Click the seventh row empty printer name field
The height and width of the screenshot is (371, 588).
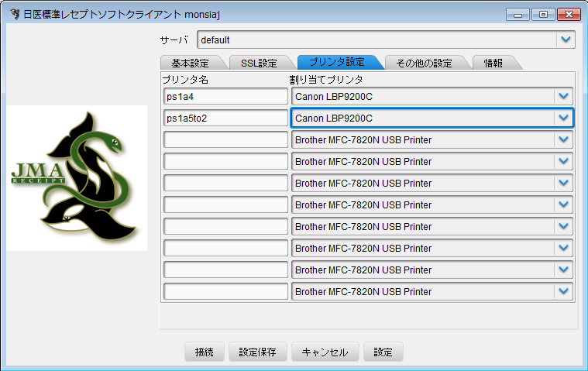point(225,227)
